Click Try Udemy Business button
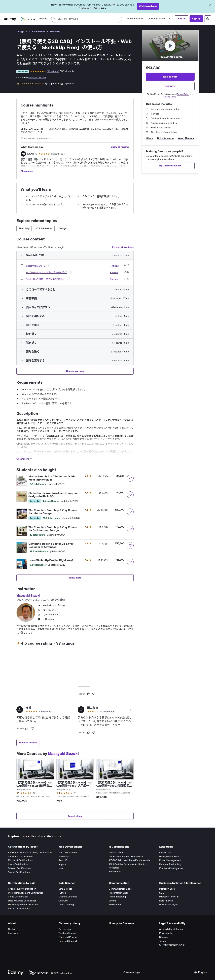 [170, 165]
